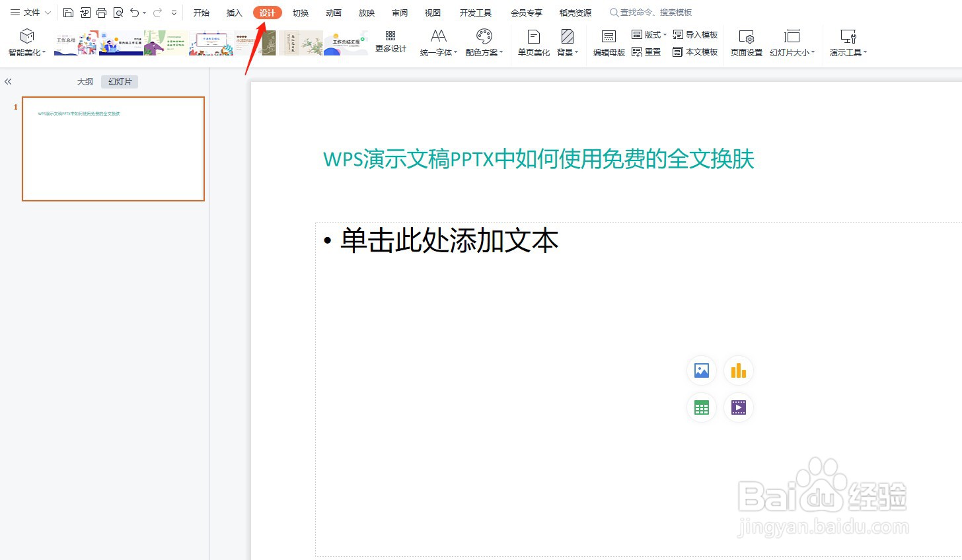Image resolution: width=962 pixels, height=560 pixels.
Task: Apply the whiteboard cartoon design template
Action: pyautogui.click(x=211, y=42)
